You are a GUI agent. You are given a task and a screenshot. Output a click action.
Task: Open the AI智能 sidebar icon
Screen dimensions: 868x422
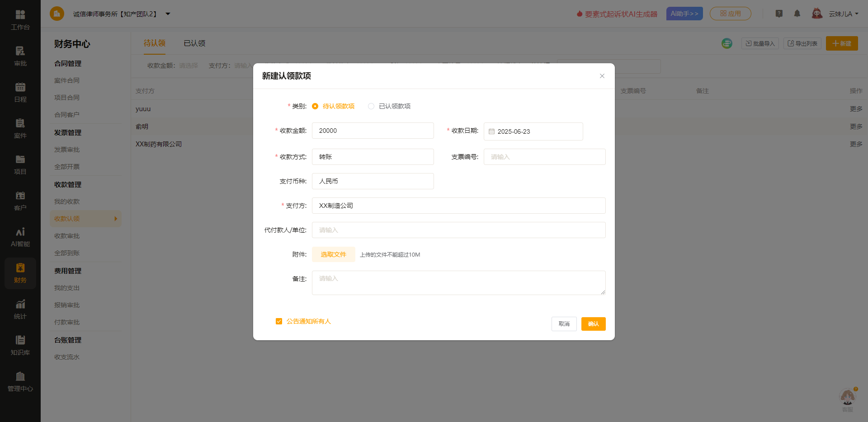click(20, 237)
